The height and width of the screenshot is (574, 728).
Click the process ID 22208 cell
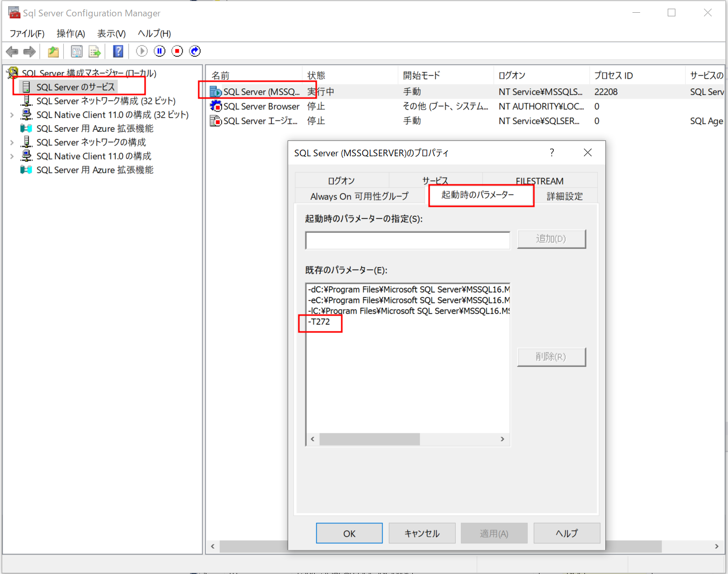click(606, 92)
